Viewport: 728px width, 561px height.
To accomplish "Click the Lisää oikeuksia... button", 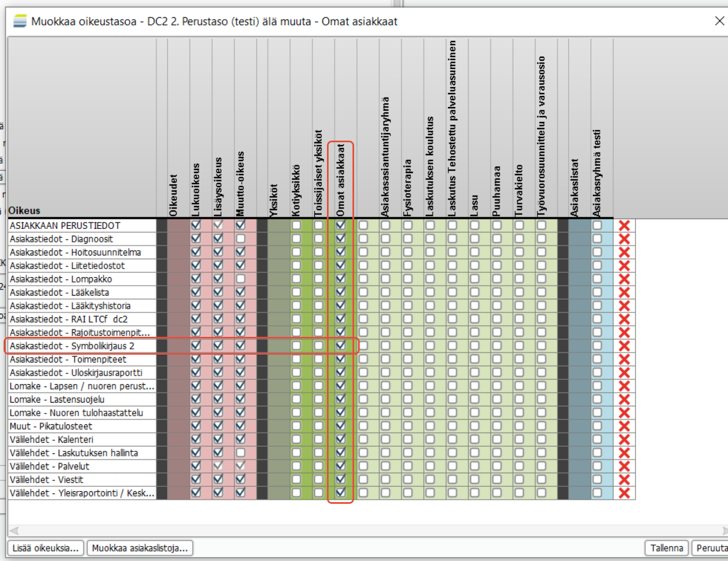I will point(45,548).
